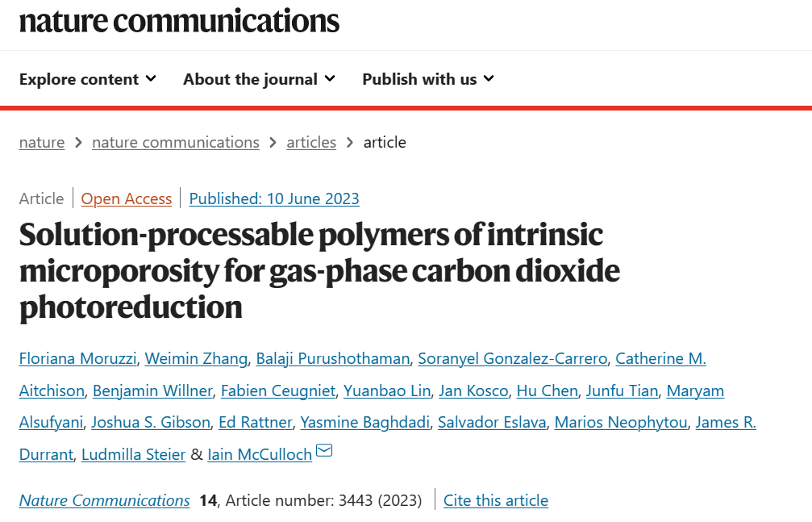
Task: Open the Published: 10 June 2023 link
Action: click(x=274, y=198)
